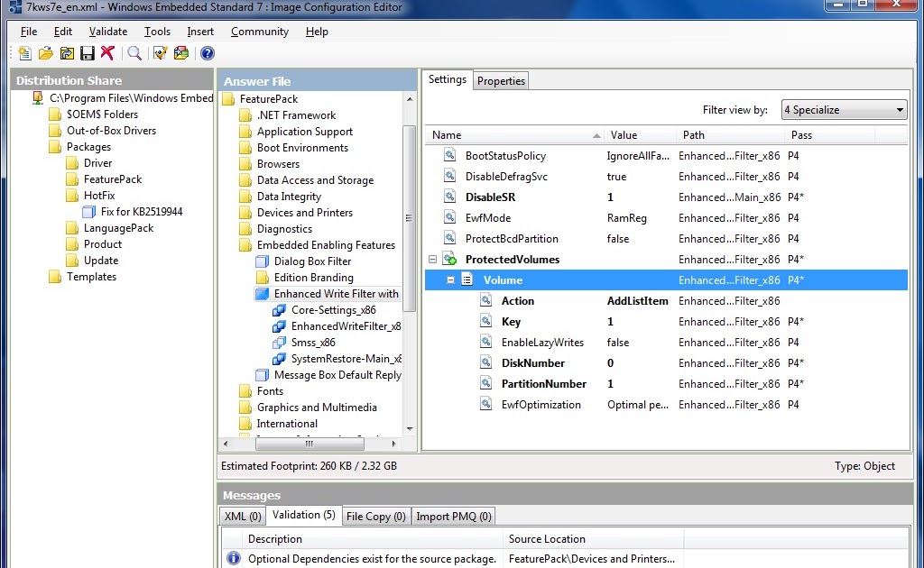Viewport: 924px width, 568px height.
Task: Open the Filter view by dropdown
Action: [844, 109]
